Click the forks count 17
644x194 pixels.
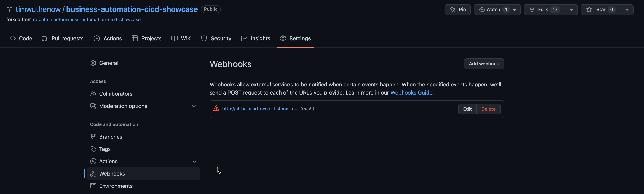click(555, 10)
